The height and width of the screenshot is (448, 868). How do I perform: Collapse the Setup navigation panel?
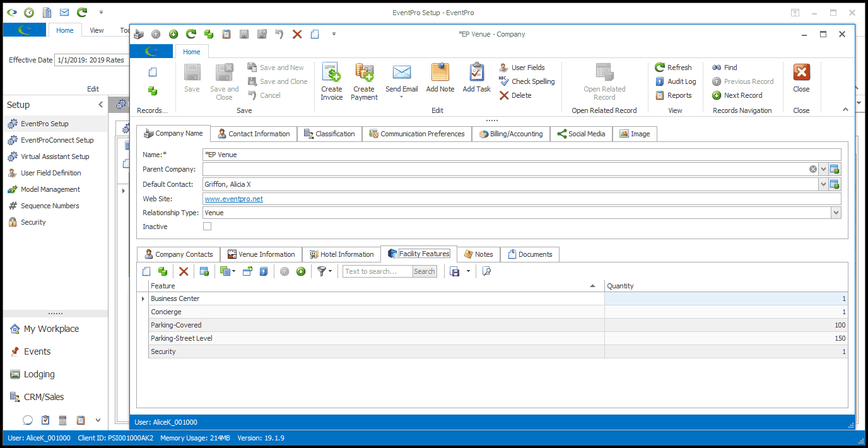[100, 105]
